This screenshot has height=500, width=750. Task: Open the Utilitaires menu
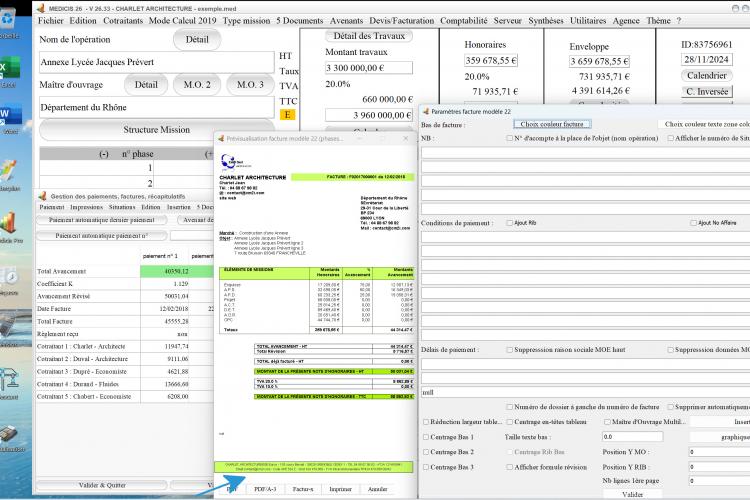[x=588, y=21]
